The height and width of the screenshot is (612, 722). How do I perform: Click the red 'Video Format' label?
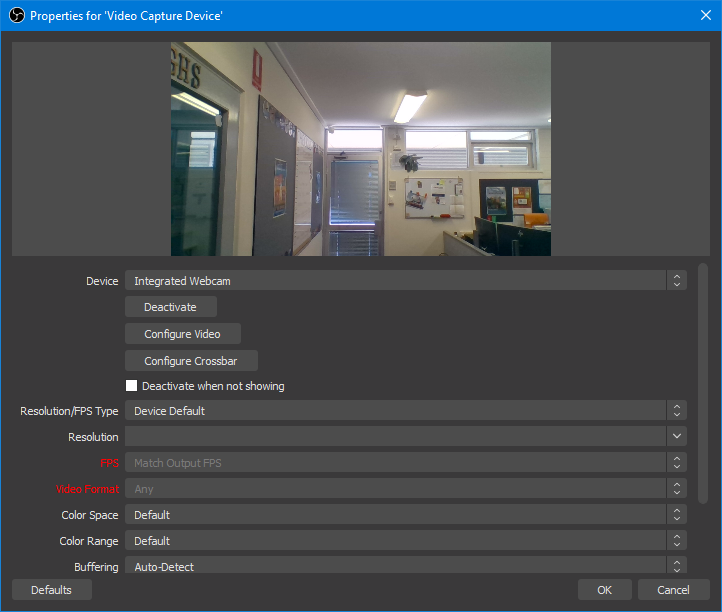(87, 489)
